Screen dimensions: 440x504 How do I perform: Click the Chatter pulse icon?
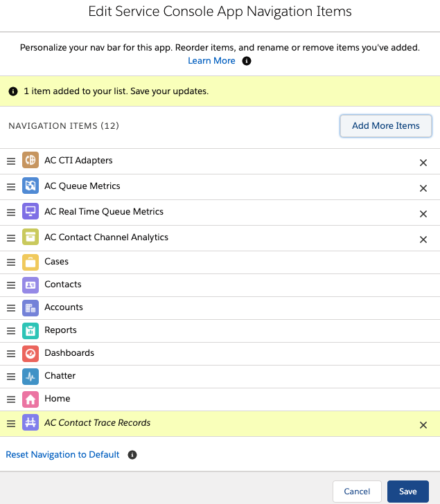click(x=30, y=377)
